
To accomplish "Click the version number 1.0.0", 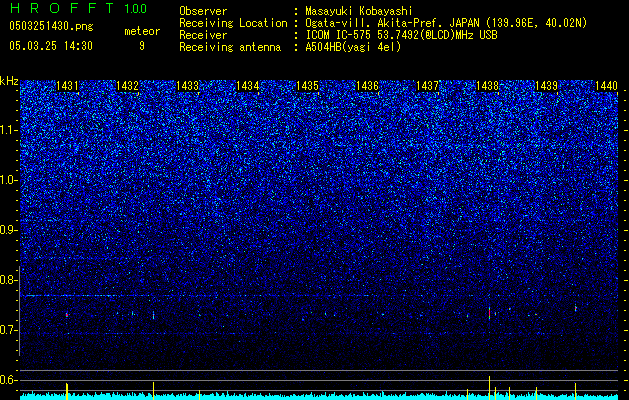I will tap(136, 9).
